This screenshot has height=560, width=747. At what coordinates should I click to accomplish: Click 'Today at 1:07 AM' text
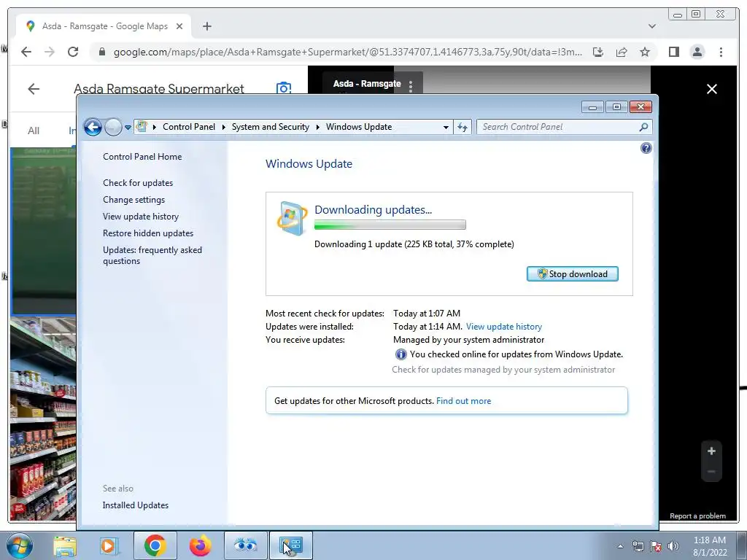click(426, 314)
